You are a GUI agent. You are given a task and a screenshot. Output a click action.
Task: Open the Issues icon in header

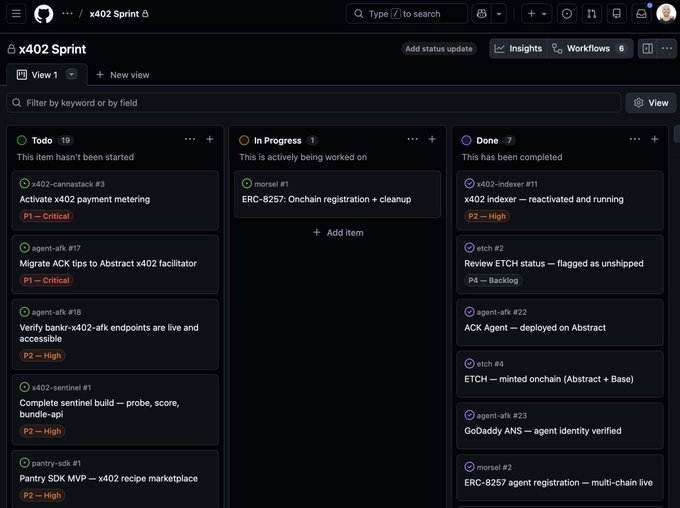[566, 13]
